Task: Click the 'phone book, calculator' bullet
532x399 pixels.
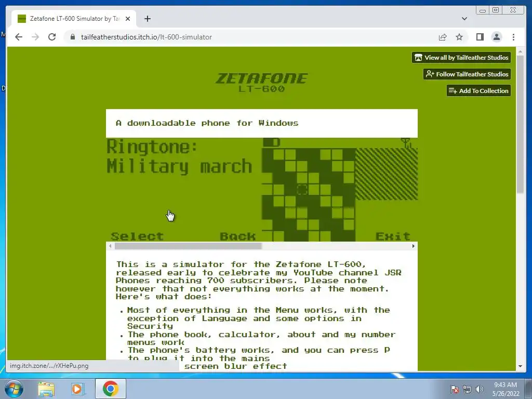Action: point(261,338)
